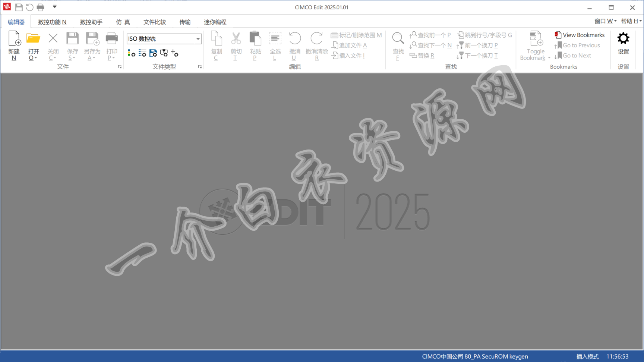Viewport: 644px width, 362px height.
Task: Click the file save setup icon
Action: pyautogui.click(x=153, y=53)
